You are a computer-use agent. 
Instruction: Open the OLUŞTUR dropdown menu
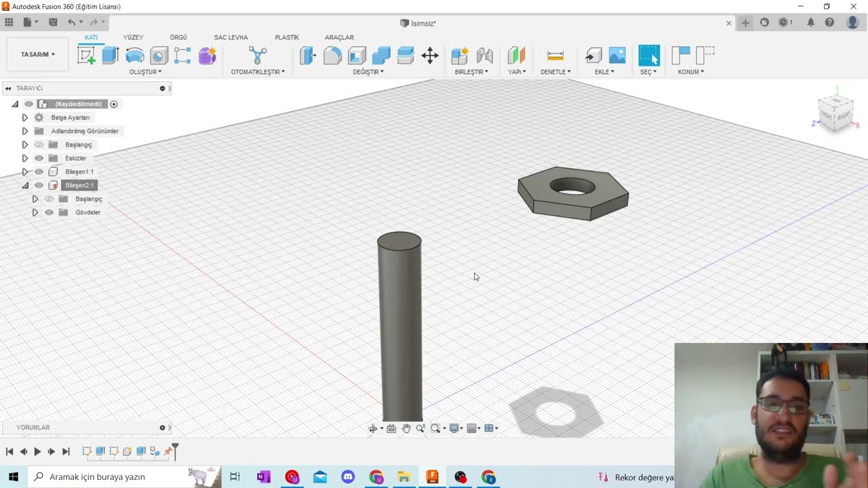(x=145, y=72)
